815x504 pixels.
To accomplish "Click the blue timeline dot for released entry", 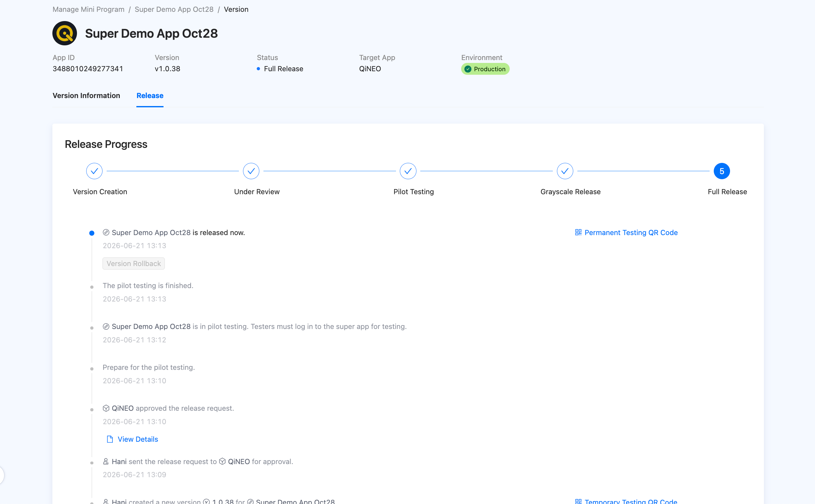I will tap(92, 233).
